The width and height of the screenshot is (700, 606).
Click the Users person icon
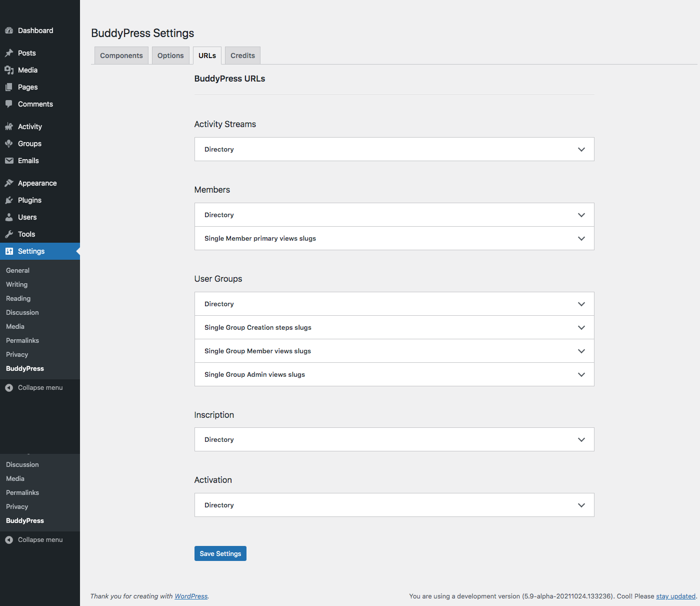pyautogui.click(x=9, y=217)
